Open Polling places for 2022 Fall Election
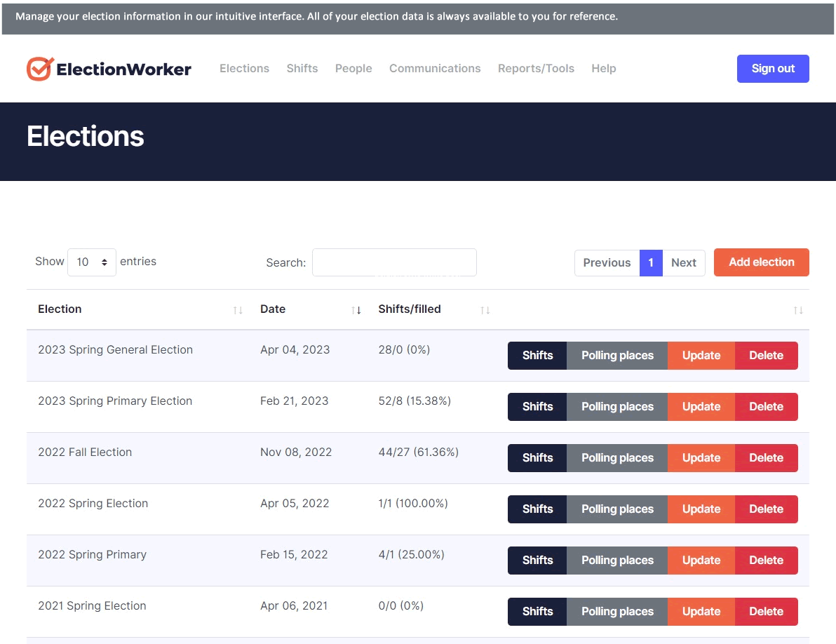 pos(617,458)
